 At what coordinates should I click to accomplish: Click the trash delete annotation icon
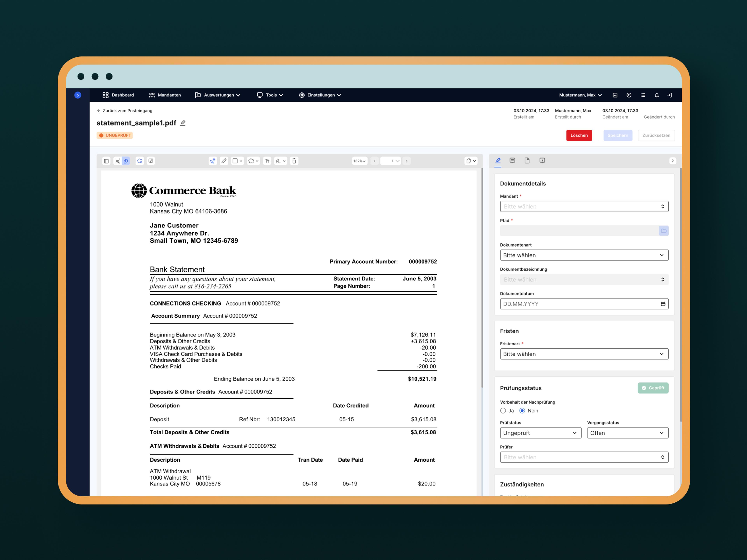coord(294,161)
